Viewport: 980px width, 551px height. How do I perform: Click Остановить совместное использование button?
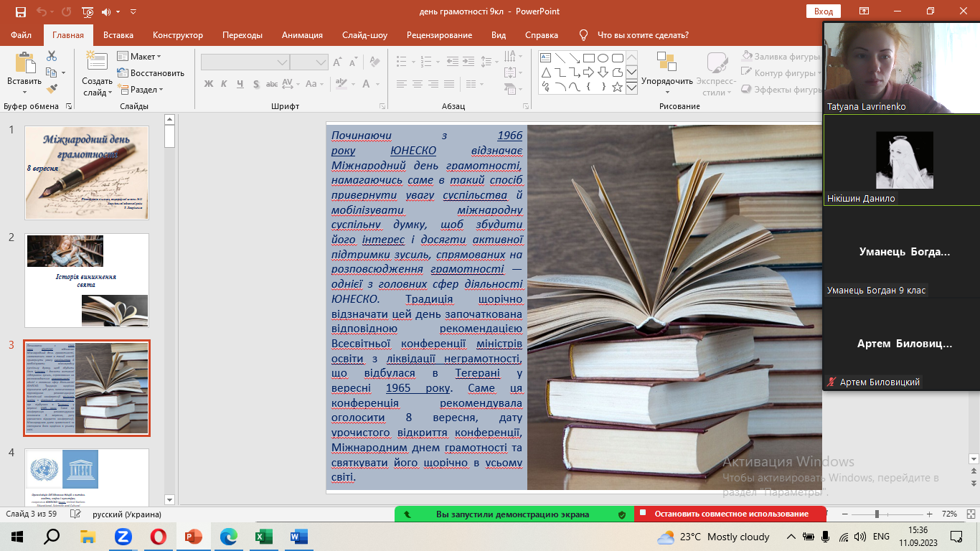coord(730,514)
